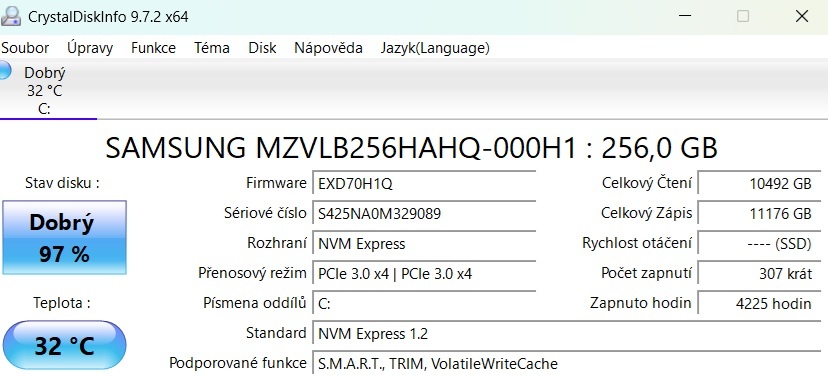Click the Celkový Zápis label

(646, 213)
